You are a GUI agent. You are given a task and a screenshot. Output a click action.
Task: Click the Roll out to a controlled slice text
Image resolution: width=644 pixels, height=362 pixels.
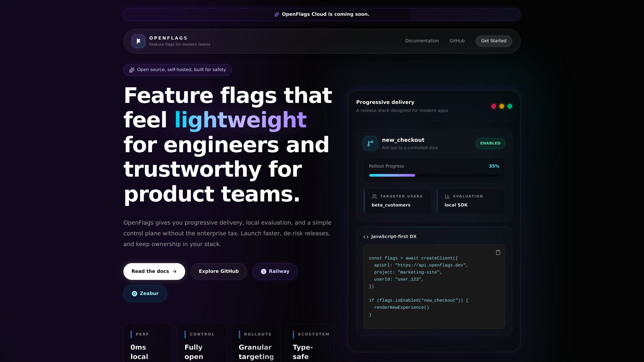tap(410, 148)
